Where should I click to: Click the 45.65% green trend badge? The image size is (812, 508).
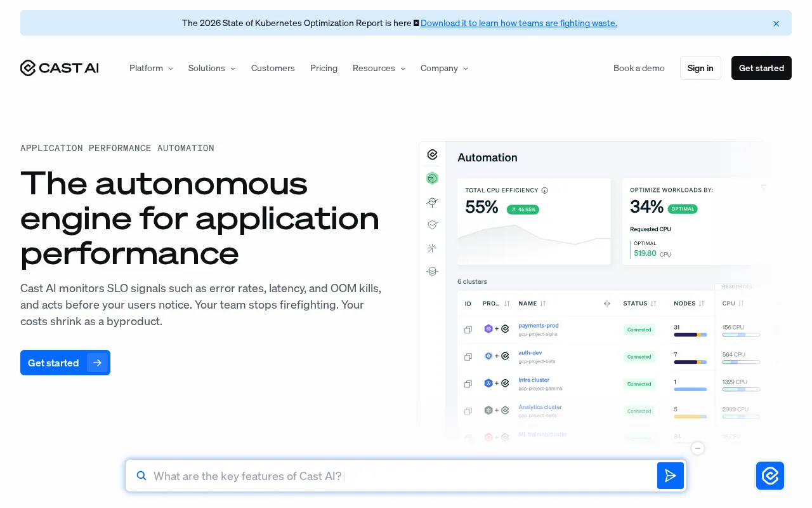(523, 209)
